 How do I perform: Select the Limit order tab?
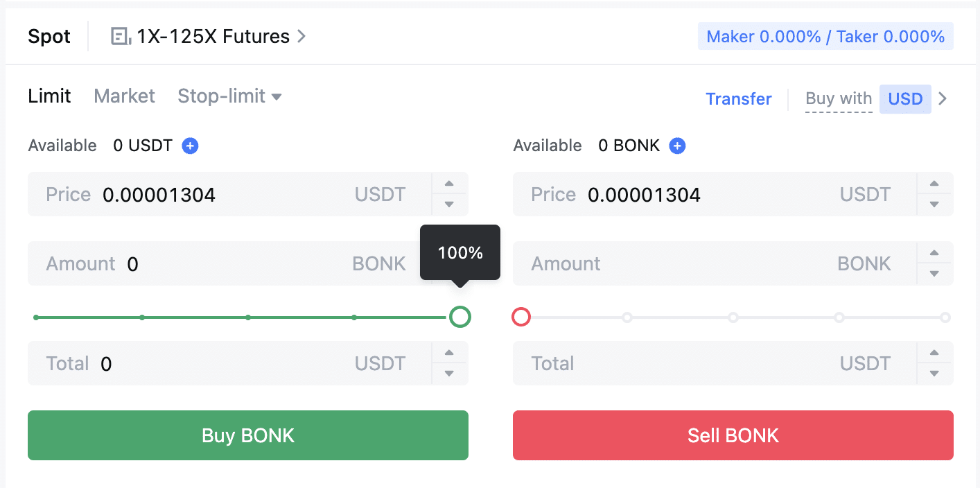tap(49, 96)
